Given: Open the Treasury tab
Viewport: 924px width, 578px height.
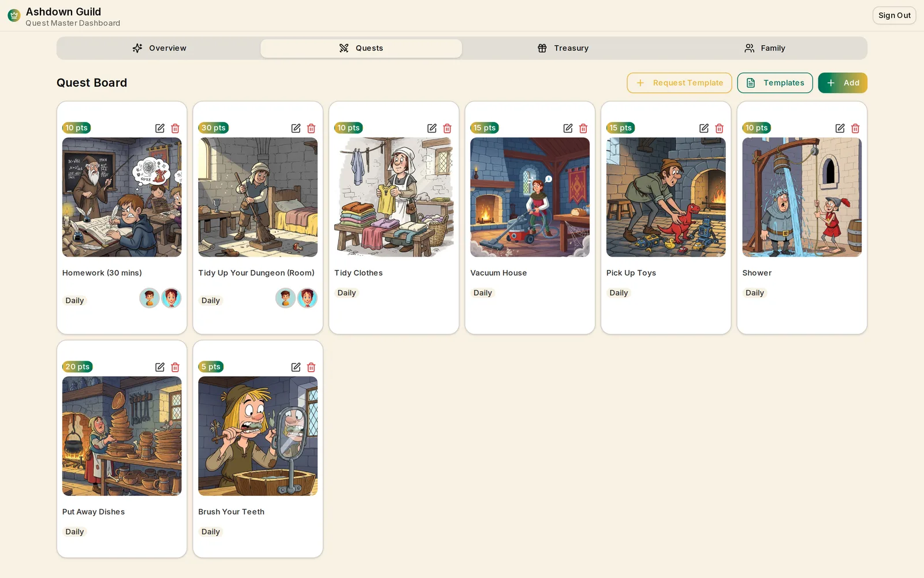Looking at the screenshot, I should 563,48.
